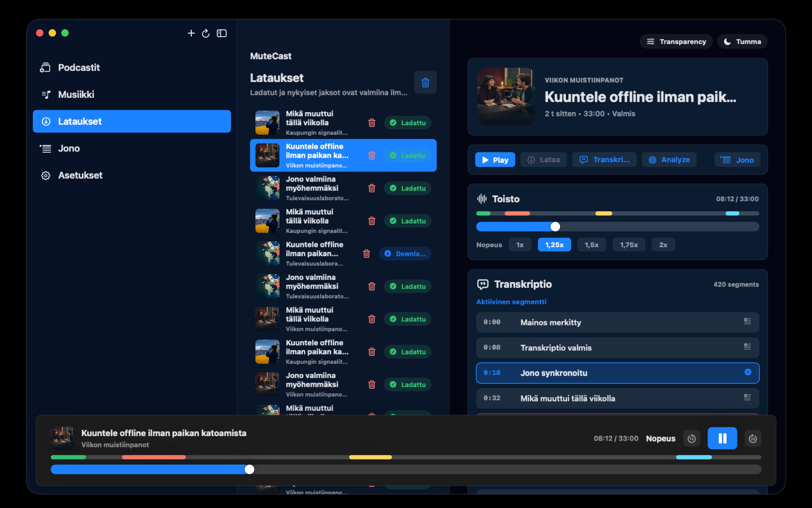Viewport: 812px width, 508px height.
Task: Click the bottom player episode thumbnail
Action: pyautogui.click(x=62, y=438)
